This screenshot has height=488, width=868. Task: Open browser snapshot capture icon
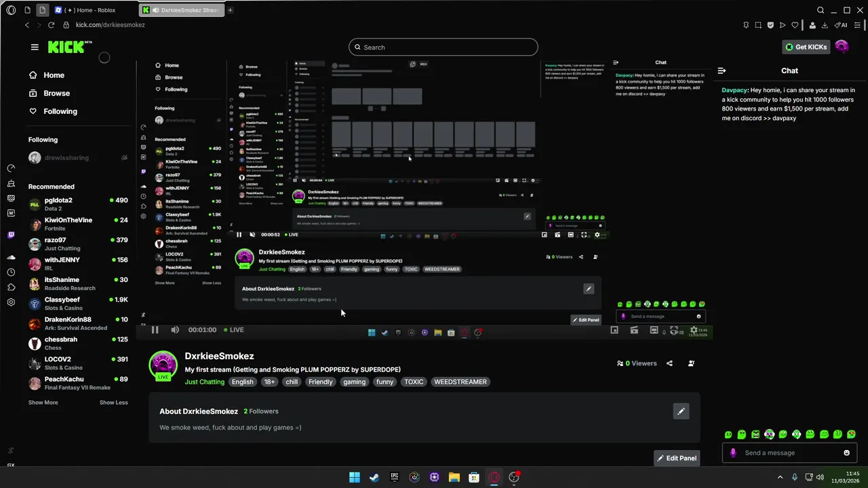pos(758,25)
